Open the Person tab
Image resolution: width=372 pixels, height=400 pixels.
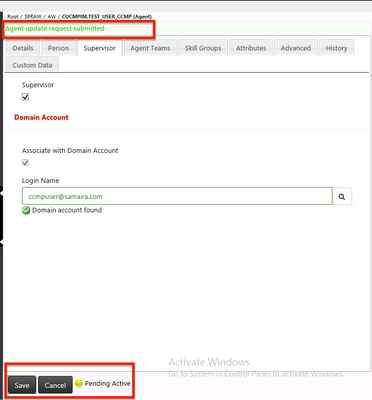point(58,48)
